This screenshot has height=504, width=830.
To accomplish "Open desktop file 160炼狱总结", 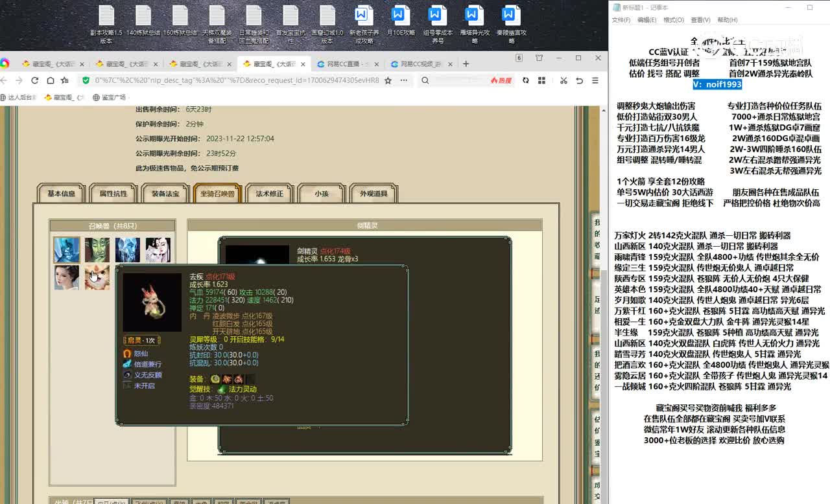I will (x=180, y=21).
